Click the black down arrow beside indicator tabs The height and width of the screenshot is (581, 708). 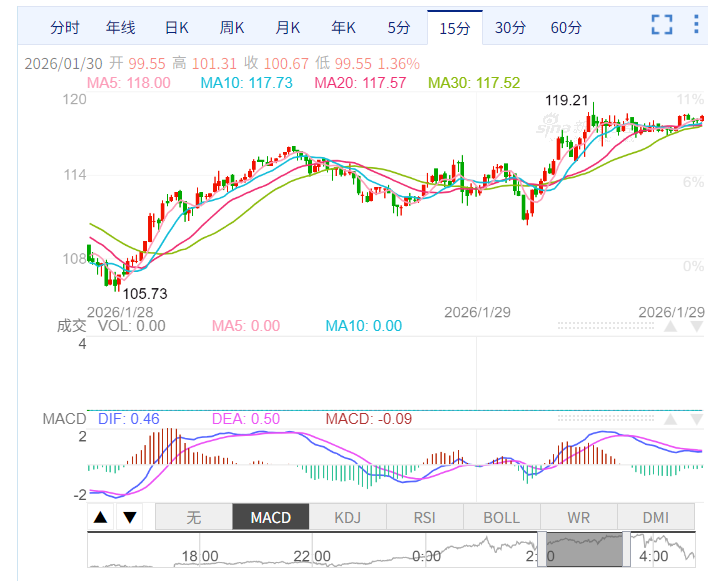(x=130, y=517)
